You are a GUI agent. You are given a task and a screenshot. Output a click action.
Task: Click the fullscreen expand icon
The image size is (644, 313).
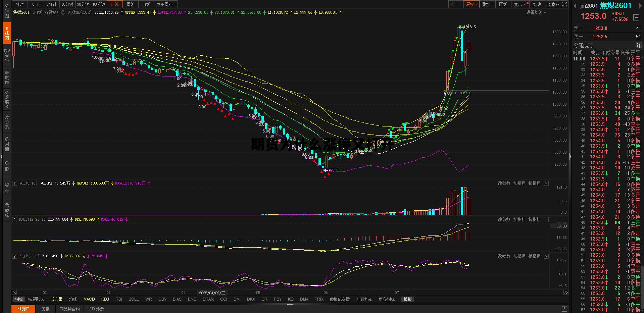pyautogui.click(x=565, y=4)
